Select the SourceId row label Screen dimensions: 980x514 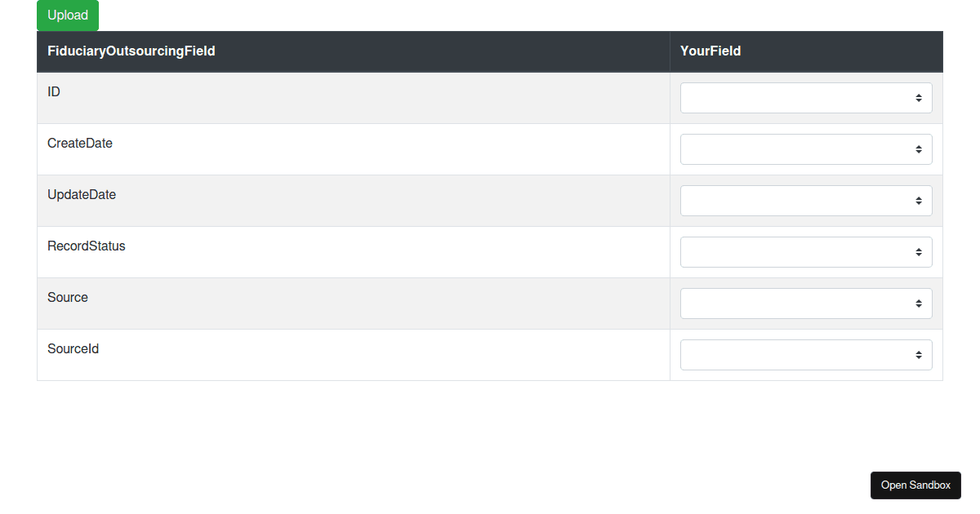(x=73, y=348)
